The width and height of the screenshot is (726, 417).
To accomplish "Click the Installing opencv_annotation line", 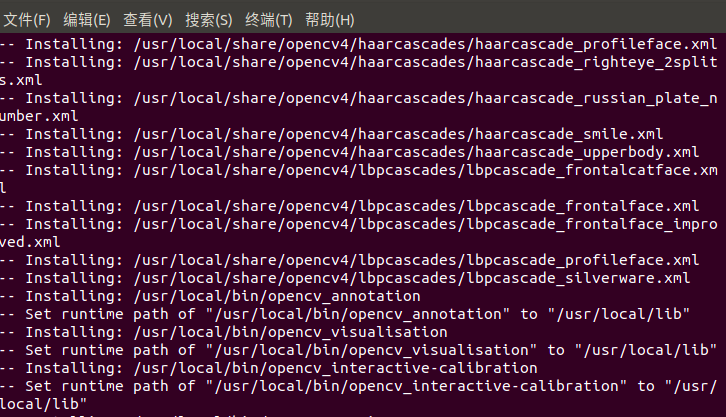I will point(210,296).
